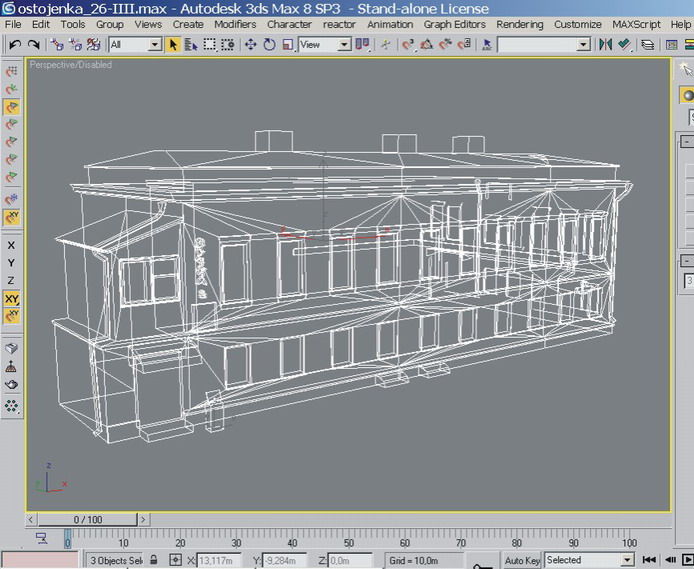Open Mini Curve Editor icon beside track bar
This screenshot has width=694, height=569.
click(42, 538)
